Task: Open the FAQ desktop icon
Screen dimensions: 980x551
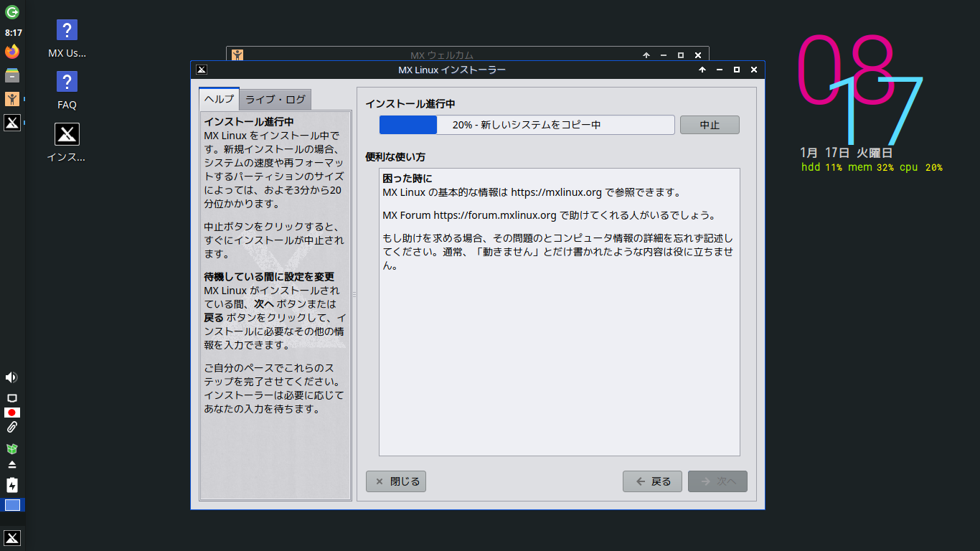Action: pos(67,90)
